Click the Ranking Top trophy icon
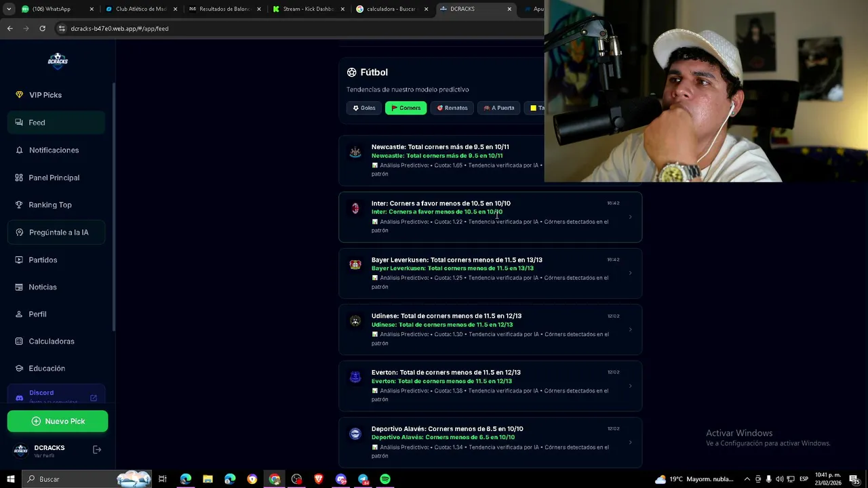 click(19, 205)
